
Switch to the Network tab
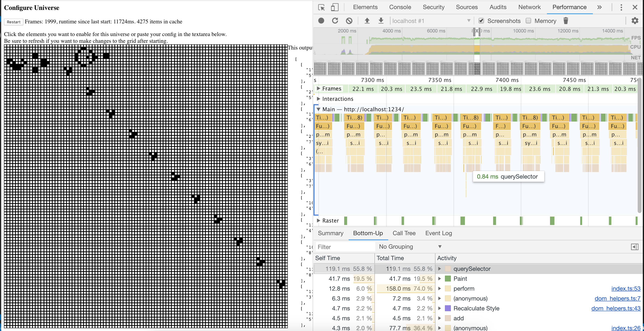tap(529, 7)
